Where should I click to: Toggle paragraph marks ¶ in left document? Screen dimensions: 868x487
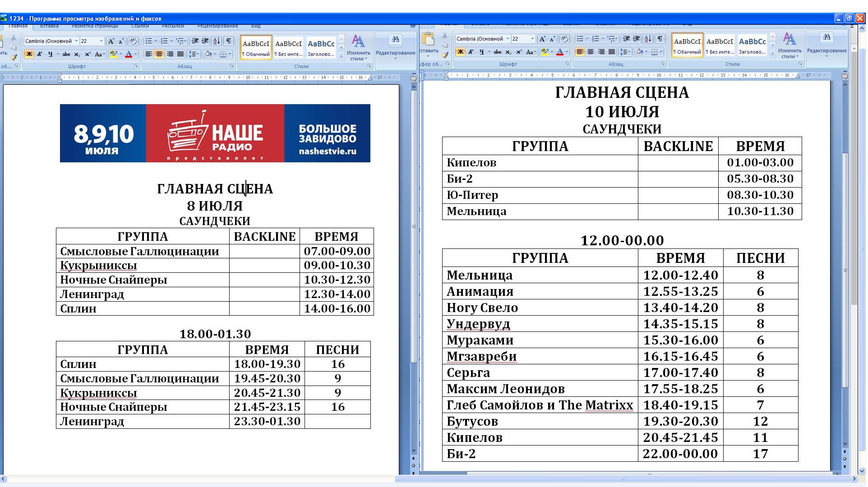click(229, 41)
